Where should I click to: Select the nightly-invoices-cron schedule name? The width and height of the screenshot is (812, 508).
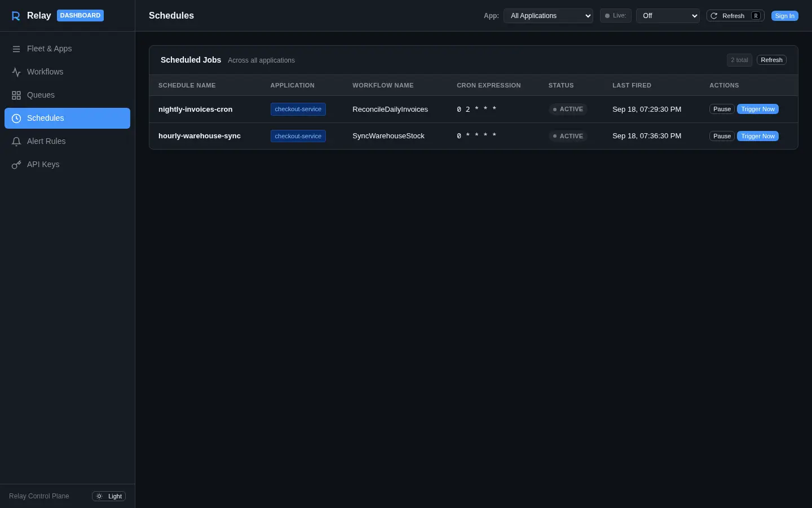coord(195,109)
